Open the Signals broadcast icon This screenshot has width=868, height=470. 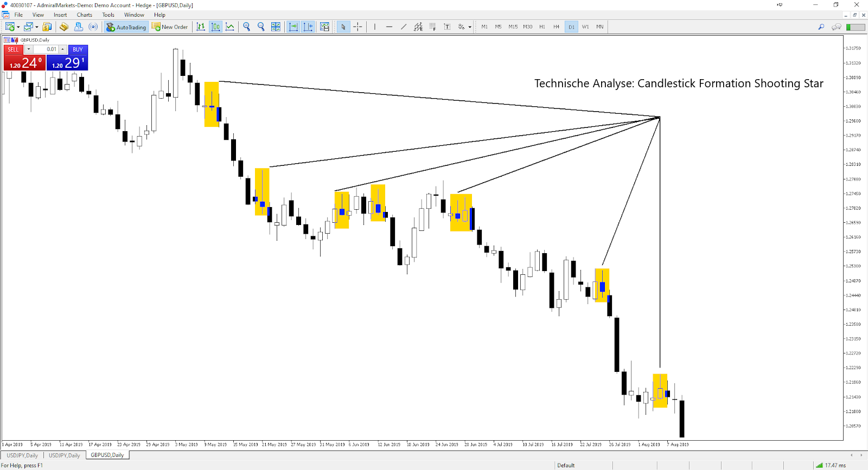pos(93,27)
